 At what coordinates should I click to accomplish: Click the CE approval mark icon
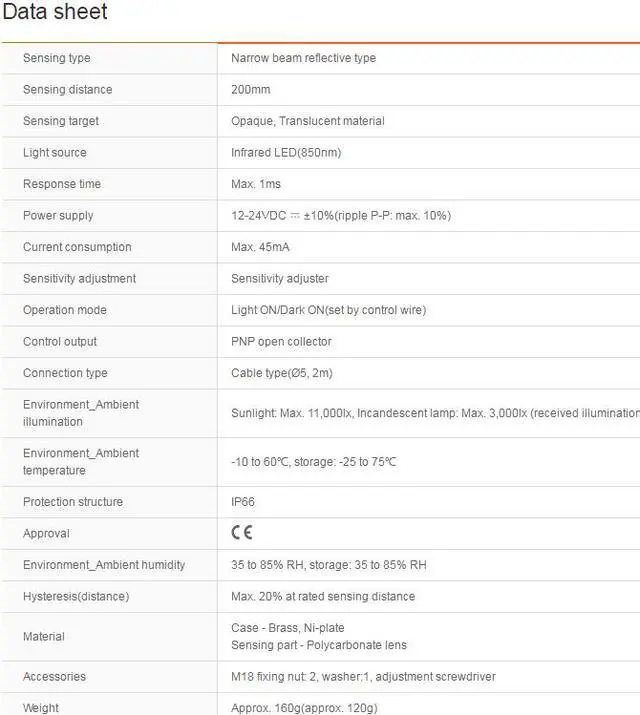(242, 533)
